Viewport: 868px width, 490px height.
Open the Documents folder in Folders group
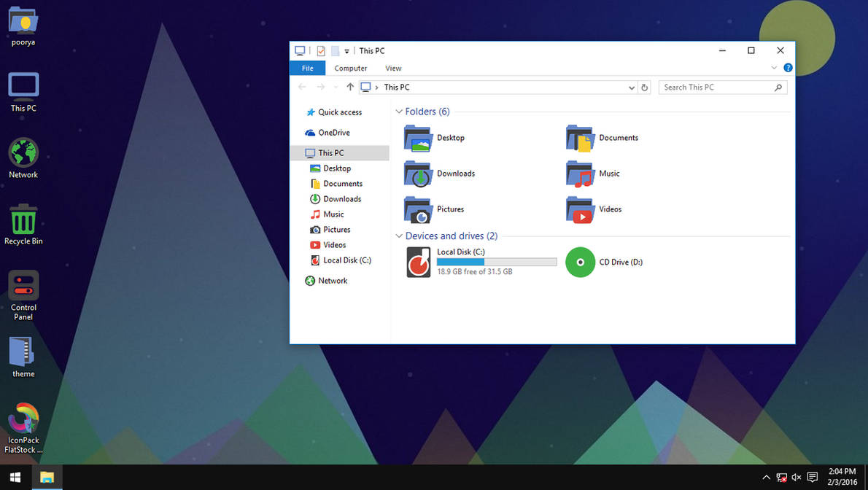[580, 138]
